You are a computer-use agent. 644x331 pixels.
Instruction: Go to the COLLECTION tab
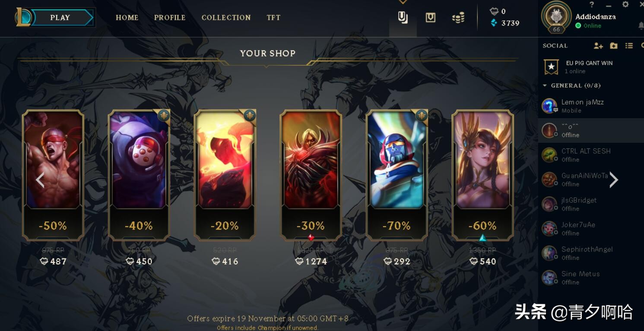click(226, 18)
